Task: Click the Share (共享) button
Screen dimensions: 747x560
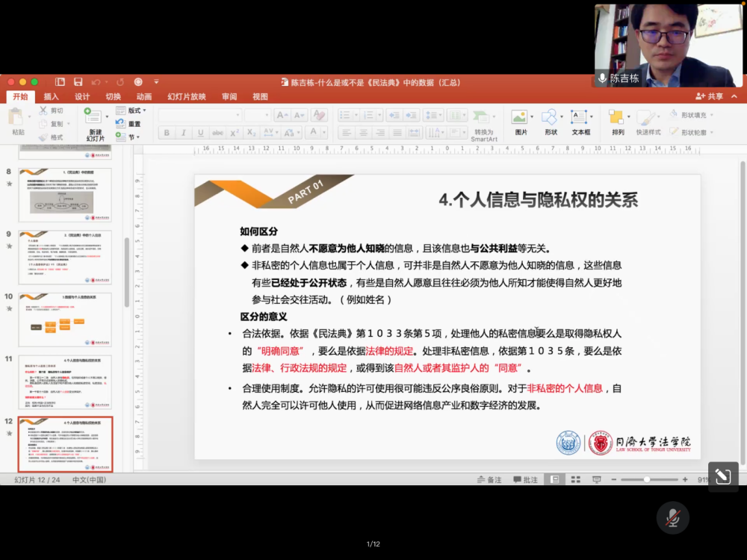Action: 710,96
